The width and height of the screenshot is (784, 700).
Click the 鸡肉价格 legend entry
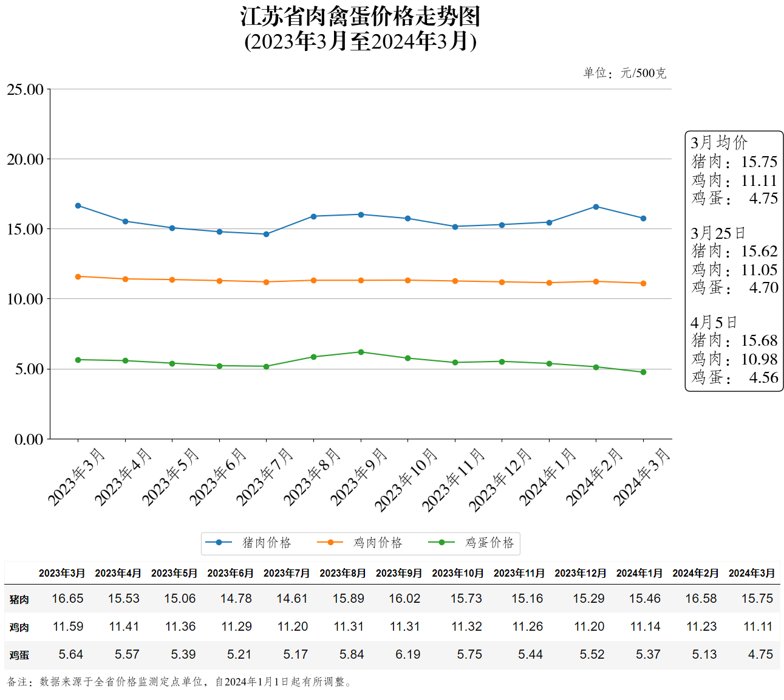377,543
